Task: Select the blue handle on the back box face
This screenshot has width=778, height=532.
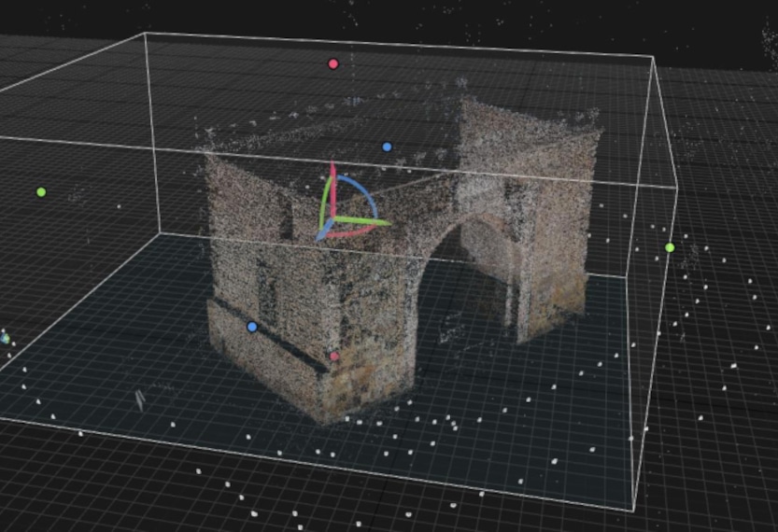Action: point(387,147)
